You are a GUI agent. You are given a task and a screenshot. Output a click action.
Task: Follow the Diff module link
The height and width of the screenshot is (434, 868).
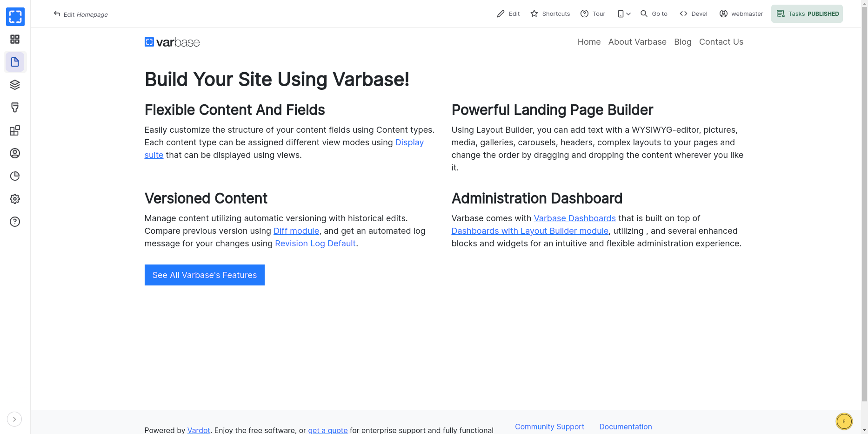(296, 231)
